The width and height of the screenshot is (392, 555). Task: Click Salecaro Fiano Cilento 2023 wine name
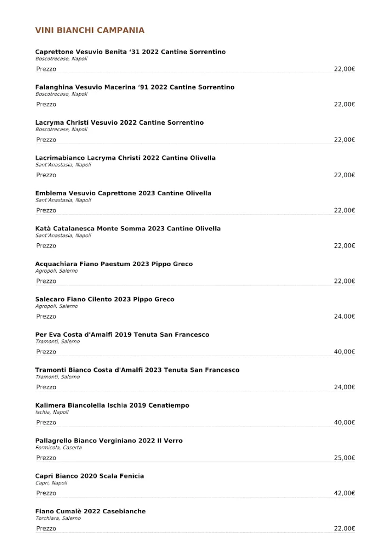[104, 299]
